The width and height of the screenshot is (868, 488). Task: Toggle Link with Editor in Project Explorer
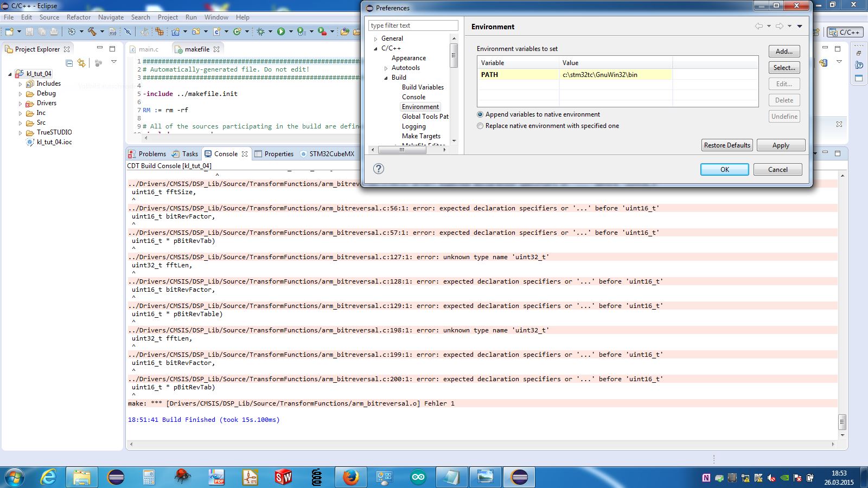click(x=81, y=63)
